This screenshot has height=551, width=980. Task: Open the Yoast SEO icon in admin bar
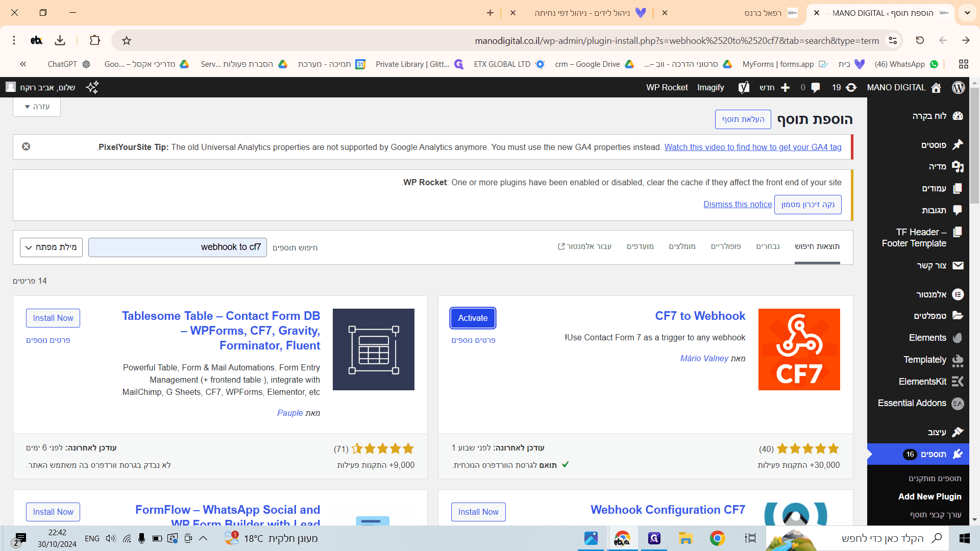(x=744, y=87)
